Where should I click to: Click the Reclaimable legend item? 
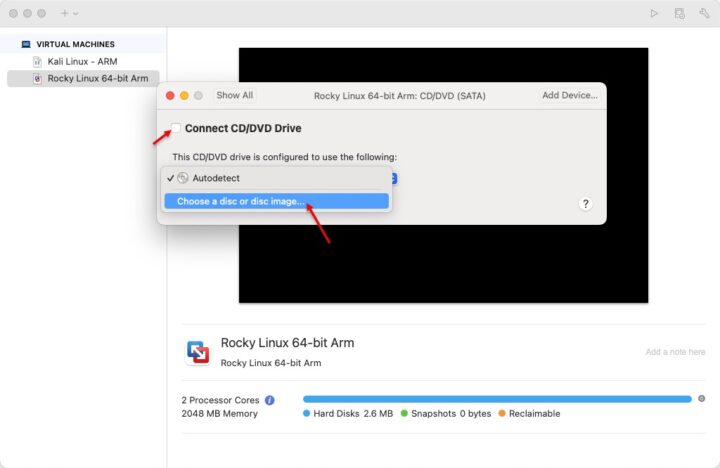tap(529, 413)
